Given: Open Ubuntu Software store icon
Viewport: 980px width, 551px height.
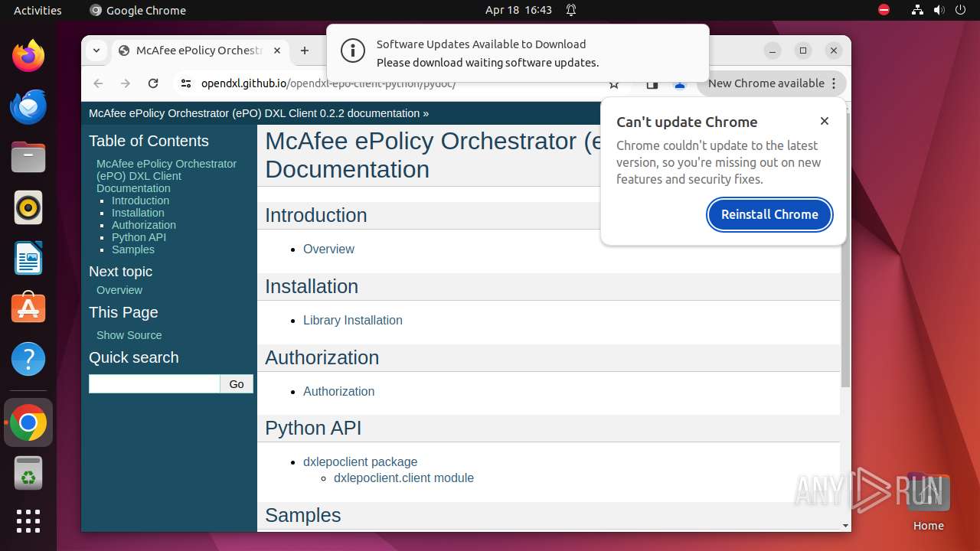Looking at the screenshot, I should 28,308.
